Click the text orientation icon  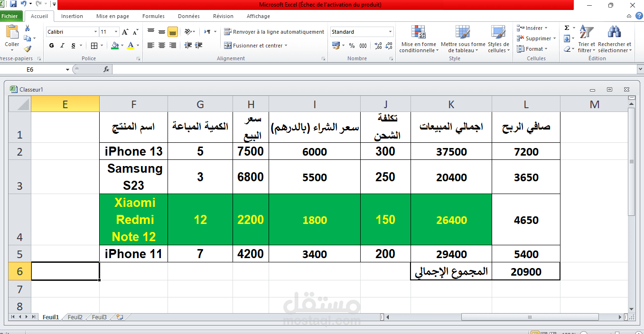coord(188,32)
